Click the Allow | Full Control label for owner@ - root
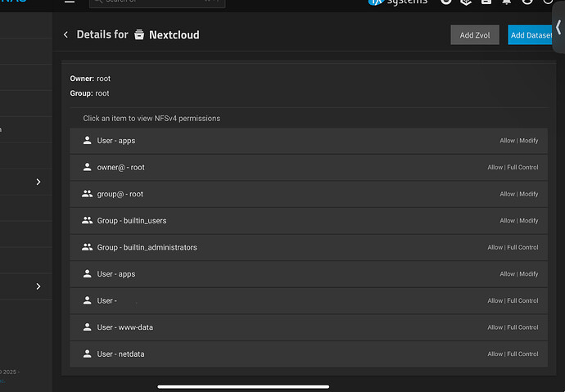 (513, 168)
